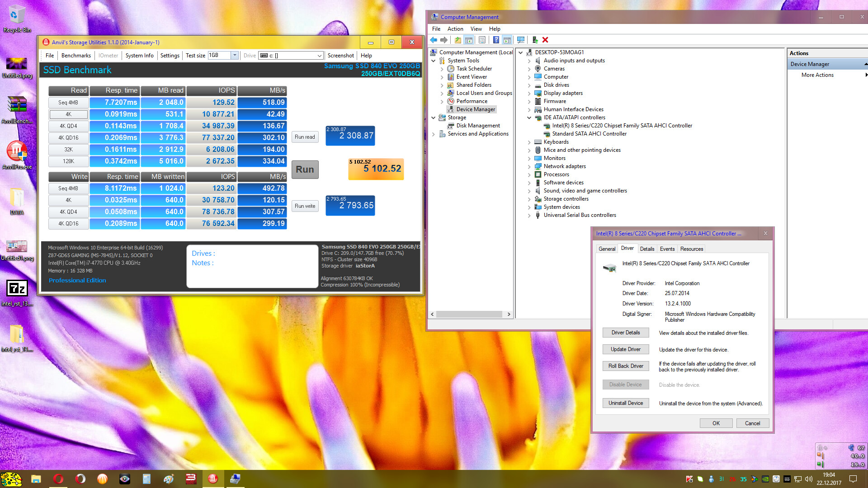
Task: Collapse IDE ATA/ATAPI controllers node
Action: [x=529, y=117]
